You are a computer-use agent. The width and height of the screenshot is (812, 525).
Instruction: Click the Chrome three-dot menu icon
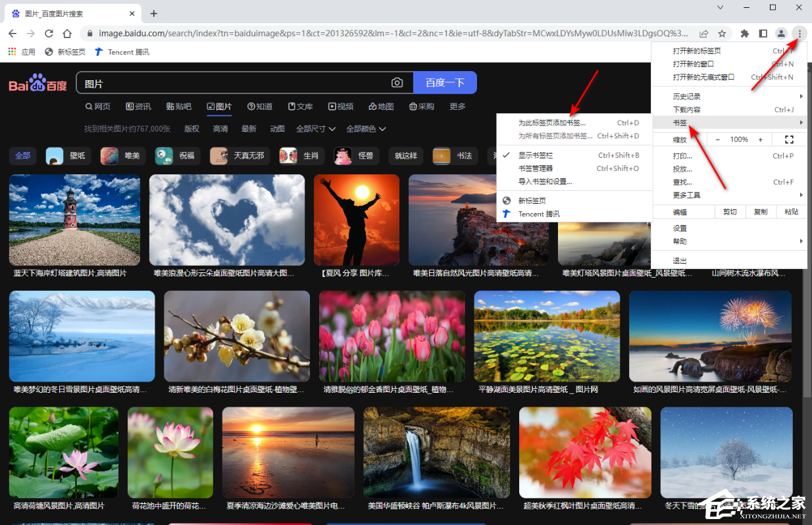pyautogui.click(x=799, y=33)
